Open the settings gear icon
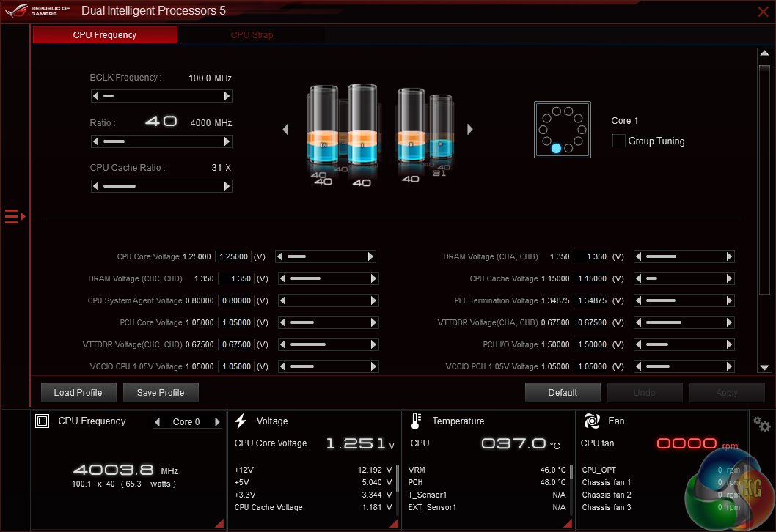The image size is (776, 532). (761, 425)
